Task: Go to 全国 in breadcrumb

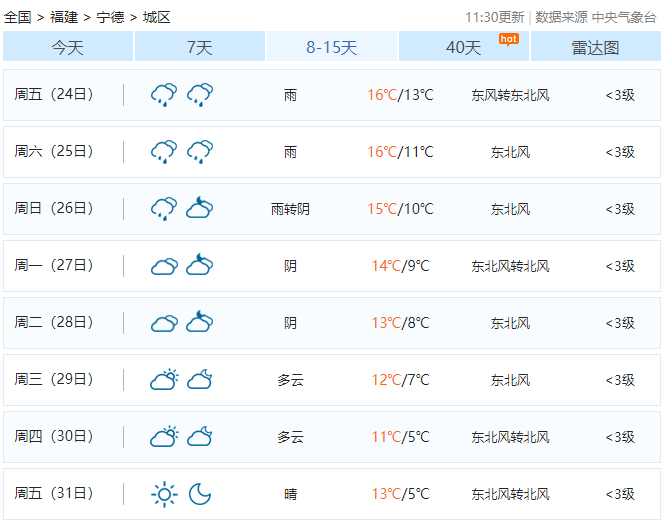Action: pos(17,17)
